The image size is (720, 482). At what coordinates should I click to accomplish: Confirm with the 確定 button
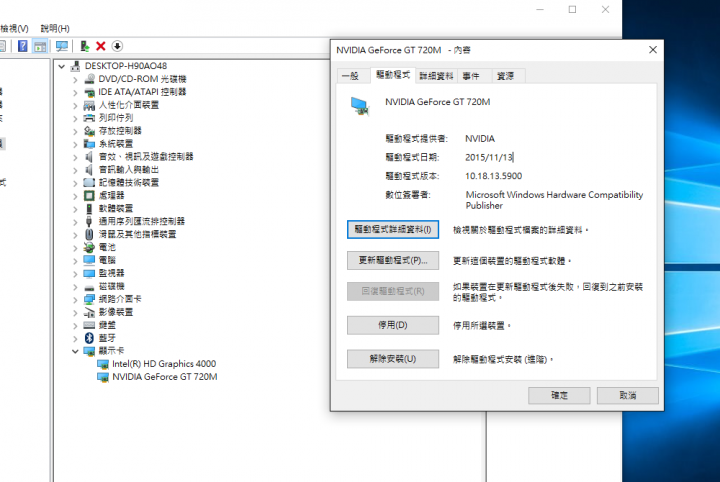(x=559, y=395)
